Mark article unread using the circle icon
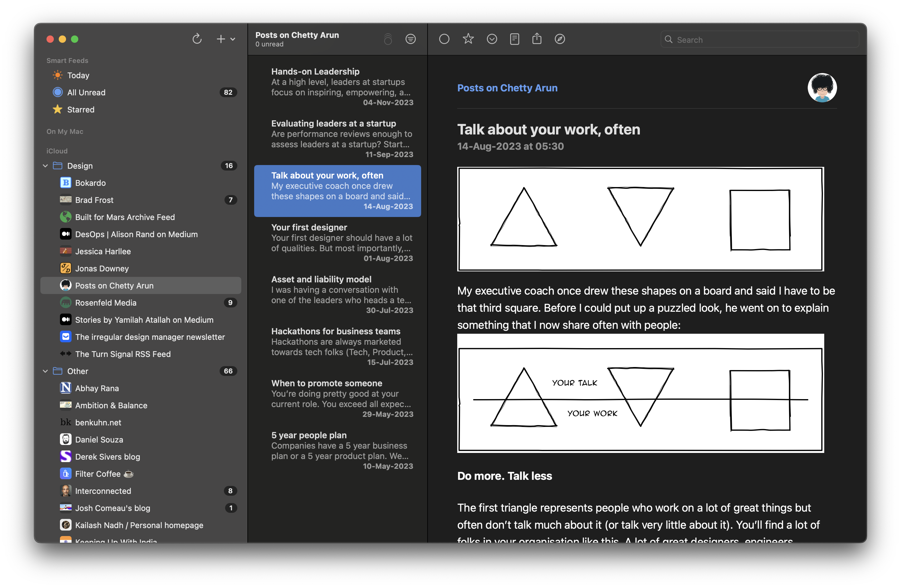901x588 pixels. (x=444, y=39)
